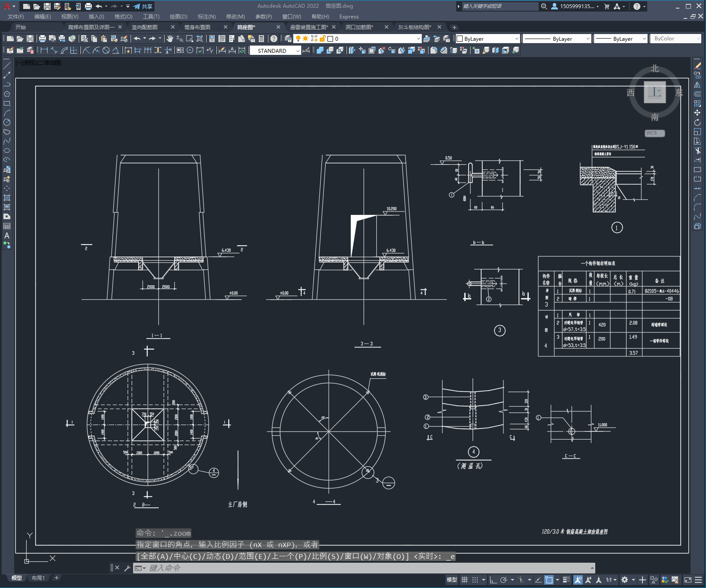Toggle Object Snap Tracking in status bar
This screenshot has width=706, height=588.
click(538, 580)
